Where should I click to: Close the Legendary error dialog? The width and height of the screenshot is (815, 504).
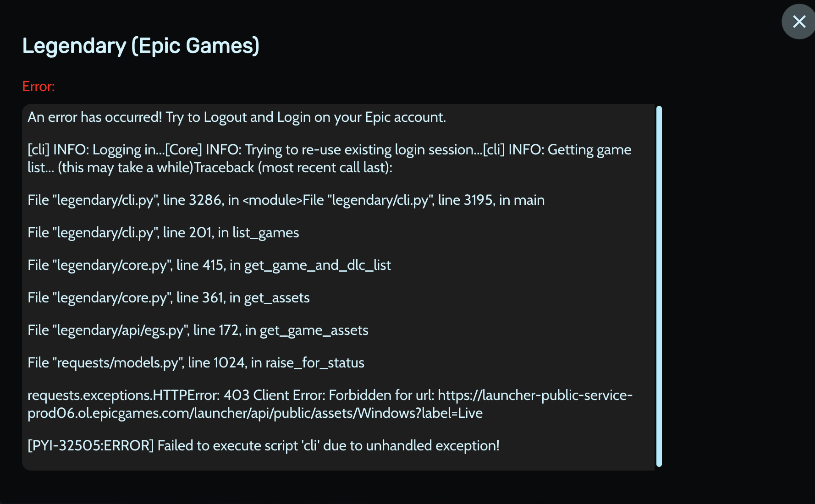tap(799, 22)
